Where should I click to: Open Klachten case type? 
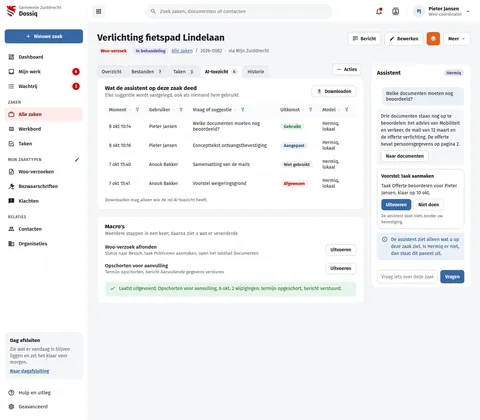click(44, 201)
